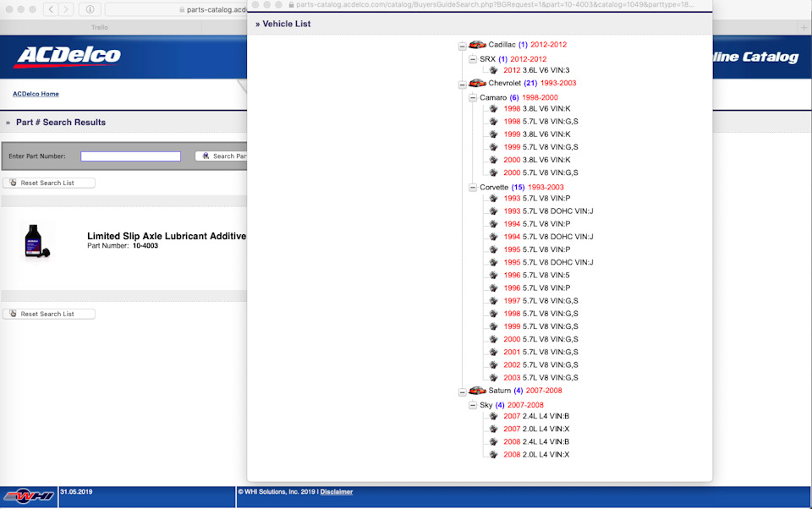Click engine icon beside 1996 5.7L V8 VIN:5
The image size is (812, 509).
point(493,275)
